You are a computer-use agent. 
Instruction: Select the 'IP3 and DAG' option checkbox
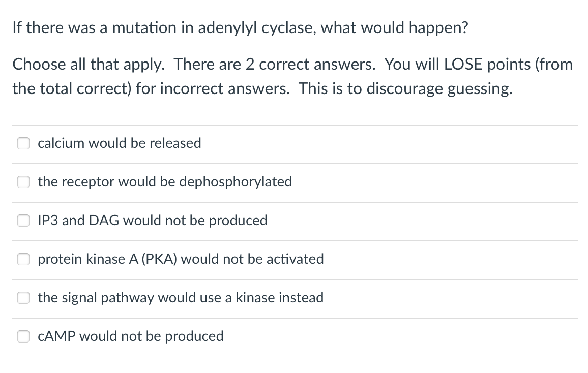23,221
